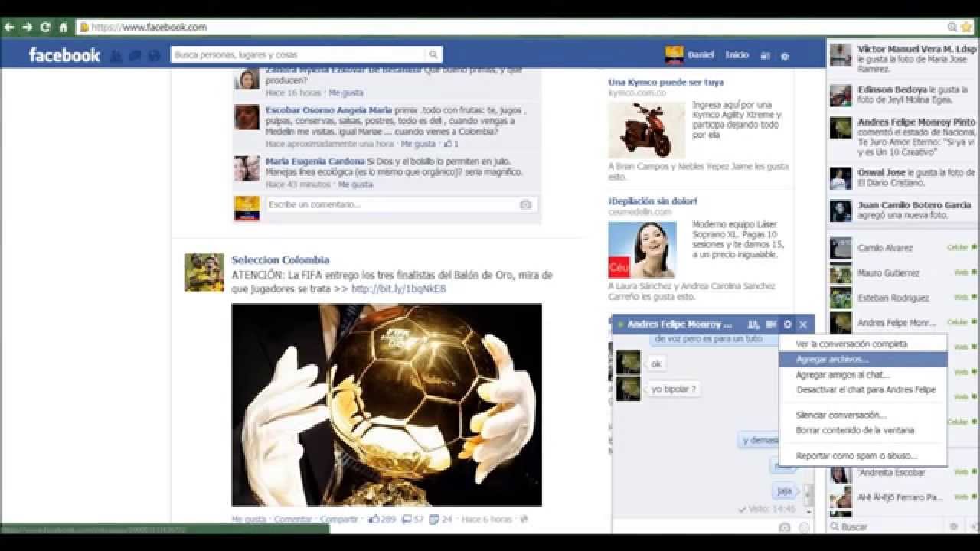Bookmark this page with the star icon

(x=966, y=27)
